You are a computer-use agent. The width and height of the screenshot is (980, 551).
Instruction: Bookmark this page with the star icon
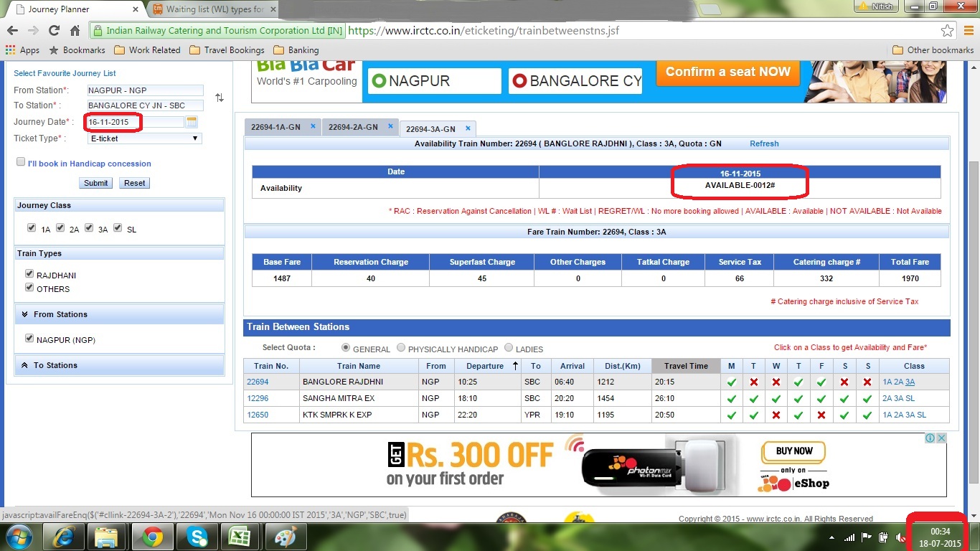[x=947, y=31]
